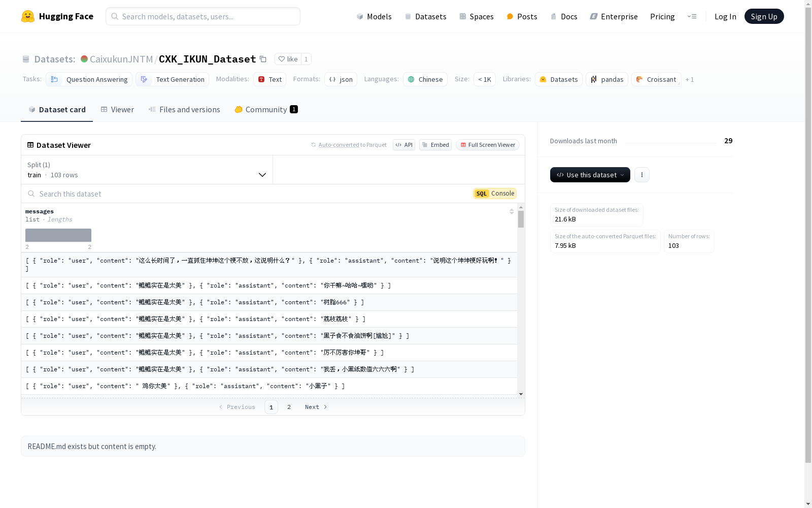Screen dimensions: 812x508
Task: Click the json format tag
Action: (341, 79)
